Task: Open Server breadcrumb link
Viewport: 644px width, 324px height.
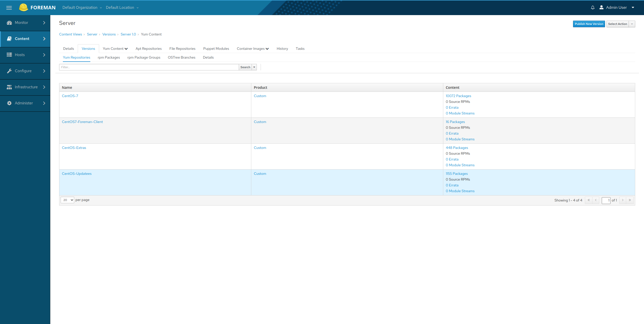Action: (x=92, y=34)
